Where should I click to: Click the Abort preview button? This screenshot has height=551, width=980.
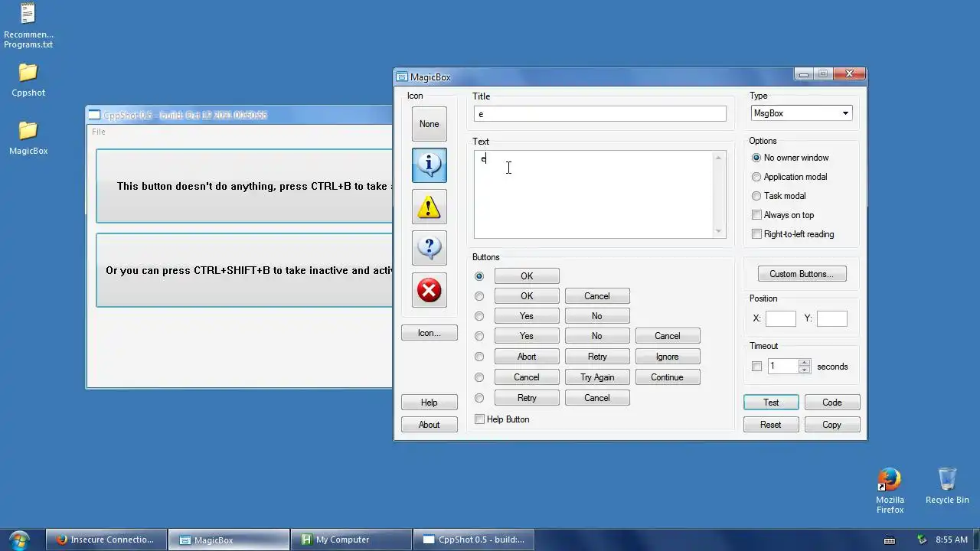(x=527, y=357)
